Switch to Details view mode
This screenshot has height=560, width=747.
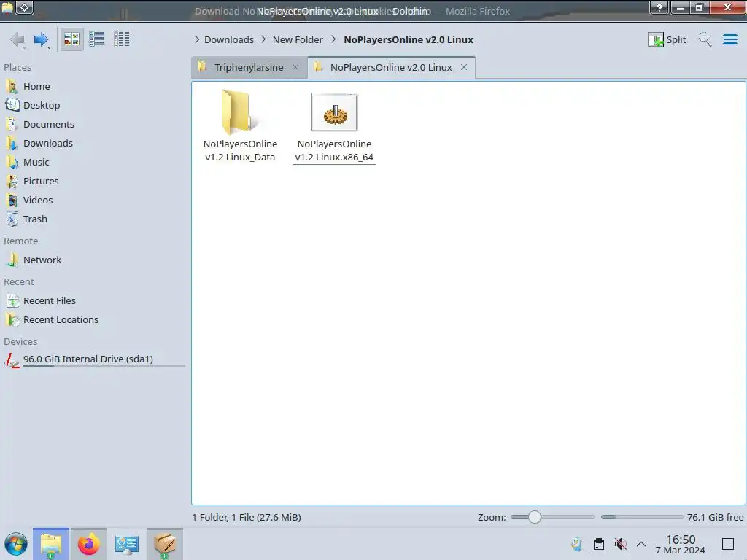tap(122, 39)
